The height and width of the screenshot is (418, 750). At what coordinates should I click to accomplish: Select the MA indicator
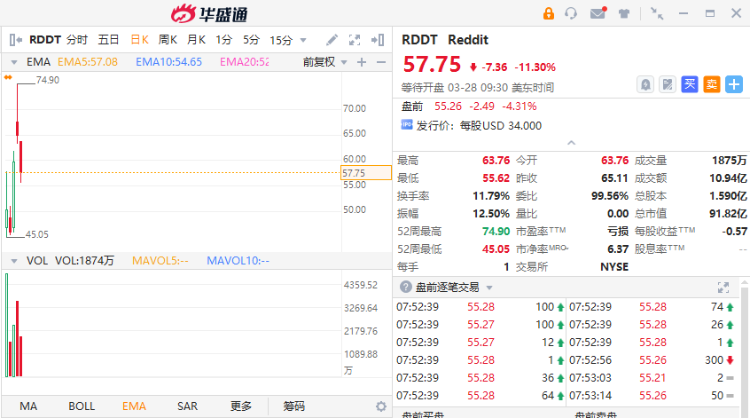(28, 407)
